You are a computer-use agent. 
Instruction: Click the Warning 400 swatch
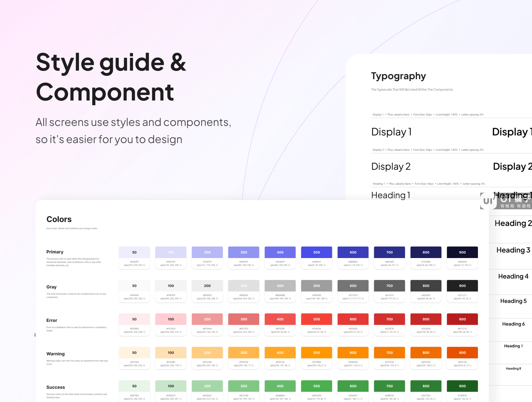point(280,358)
